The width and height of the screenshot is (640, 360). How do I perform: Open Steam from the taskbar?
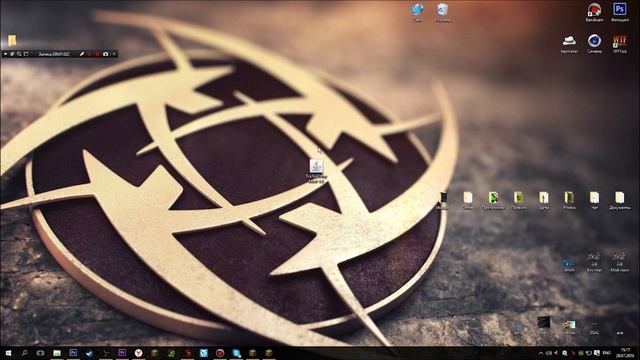pos(89,353)
